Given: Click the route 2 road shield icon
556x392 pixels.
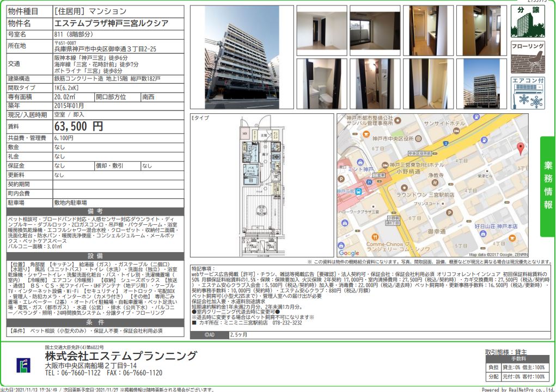Looking at the screenshot, I should 446,143.
